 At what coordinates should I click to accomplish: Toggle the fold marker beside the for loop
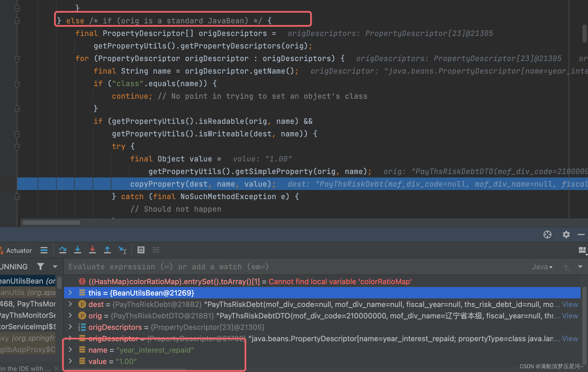click(17, 59)
